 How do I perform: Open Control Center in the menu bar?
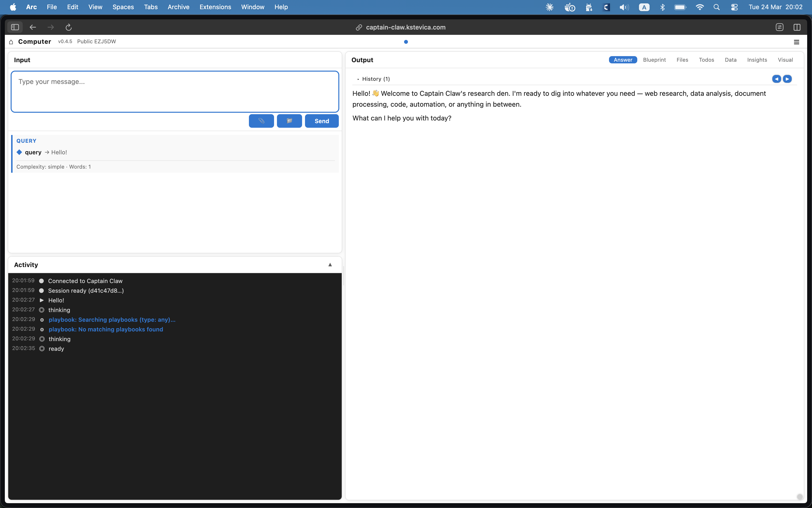coord(734,7)
